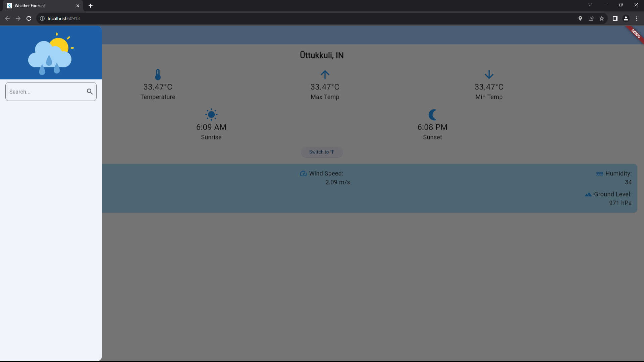Screen dimensions: 644x362
Task: Bookmark this page with star icon
Action: coord(602,18)
